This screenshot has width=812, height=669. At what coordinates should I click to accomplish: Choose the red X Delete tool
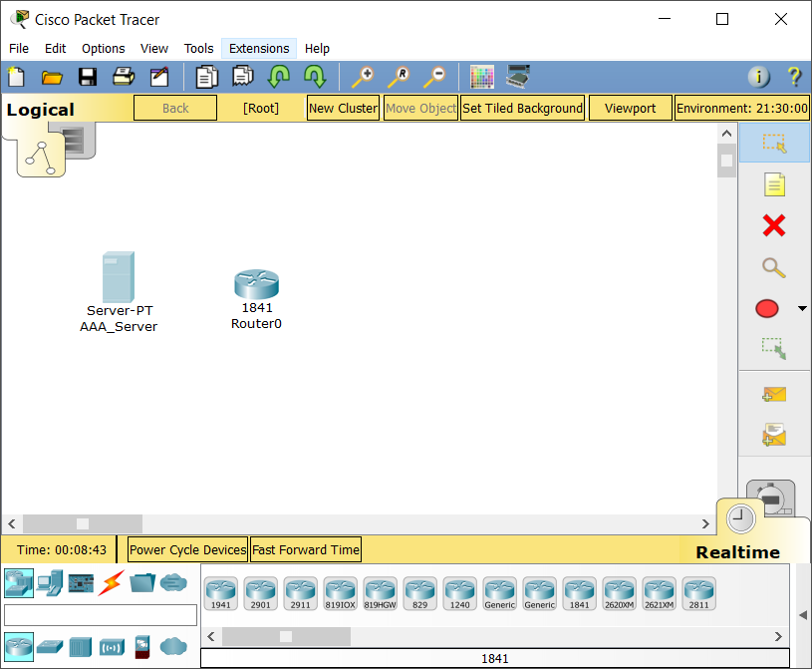pyautogui.click(x=774, y=226)
